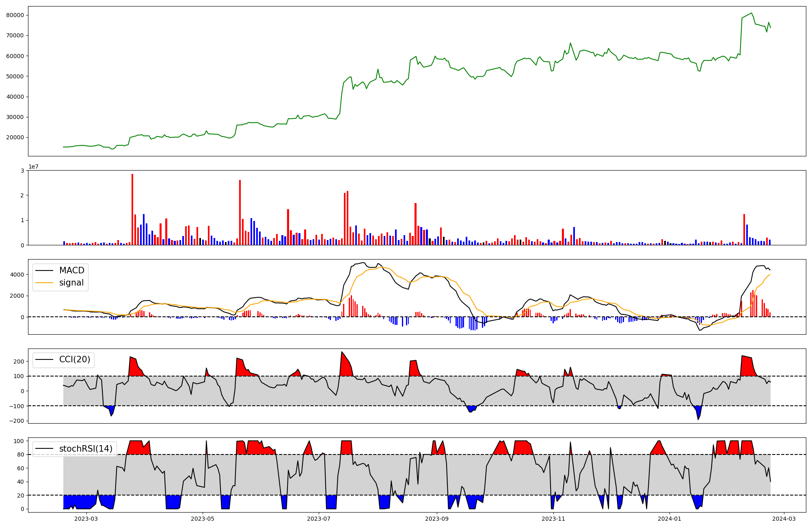Click the 2023-07 date axis label
The width and height of the screenshot is (812, 528).
pyautogui.click(x=319, y=519)
